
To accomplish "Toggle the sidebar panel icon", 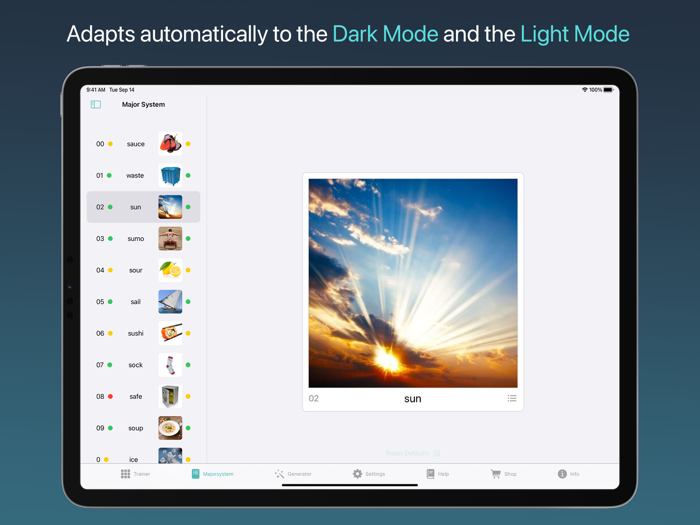I will [x=96, y=104].
